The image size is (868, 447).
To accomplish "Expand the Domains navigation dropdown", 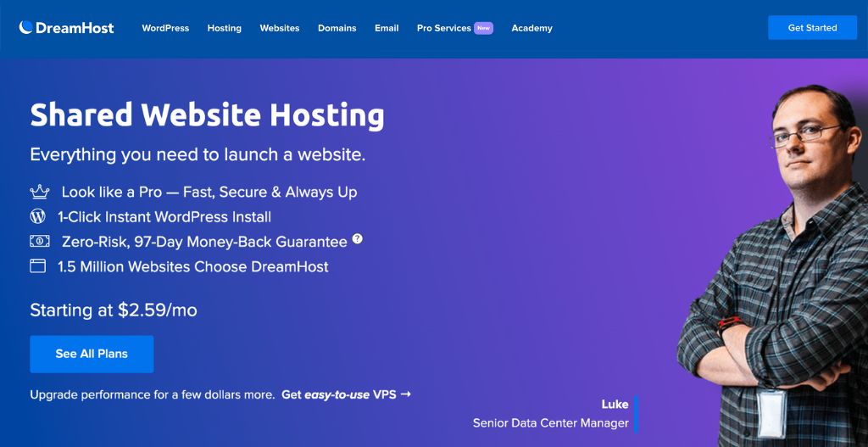I will tap(337, 28).
